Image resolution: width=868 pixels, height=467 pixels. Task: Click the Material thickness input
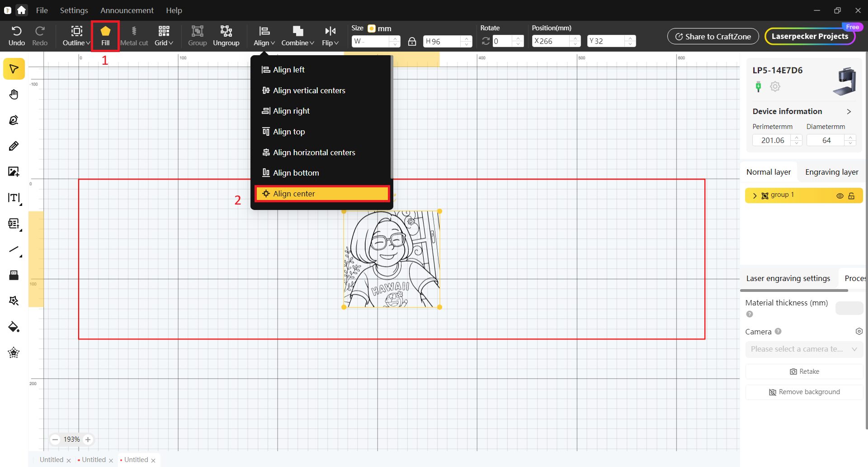click(849, 308)
